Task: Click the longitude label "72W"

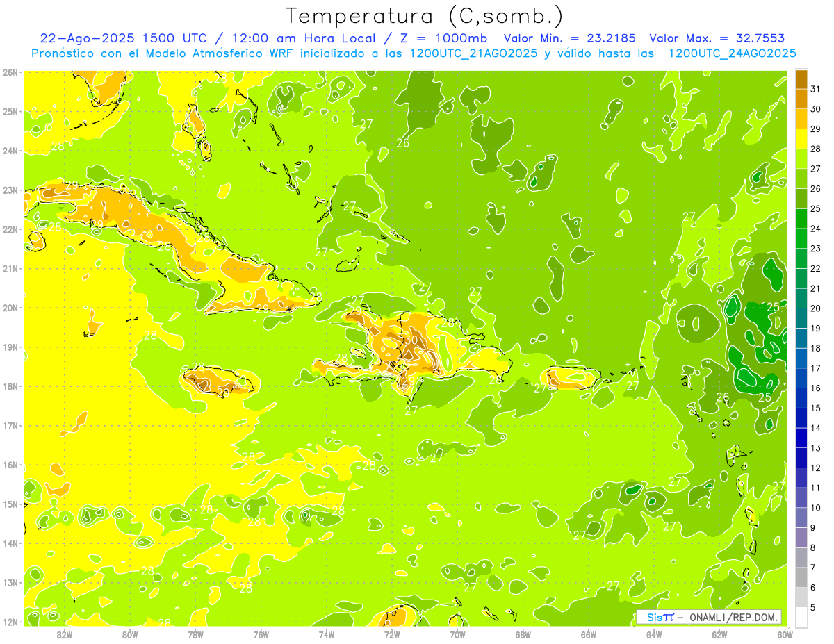Action: (392, 634)
